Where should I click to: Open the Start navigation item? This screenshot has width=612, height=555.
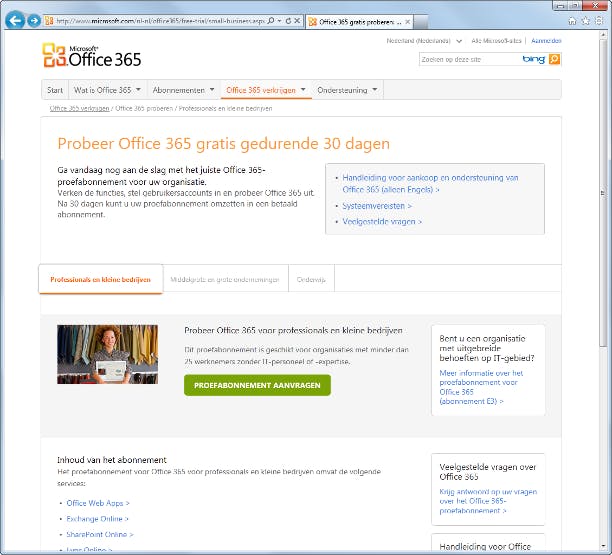point(55,90)
